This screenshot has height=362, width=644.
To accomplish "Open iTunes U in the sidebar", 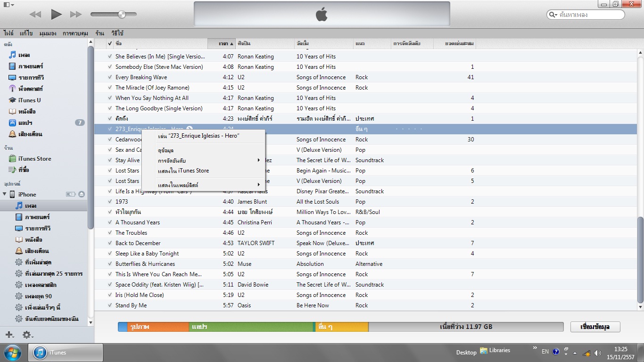I will (29, 100).
